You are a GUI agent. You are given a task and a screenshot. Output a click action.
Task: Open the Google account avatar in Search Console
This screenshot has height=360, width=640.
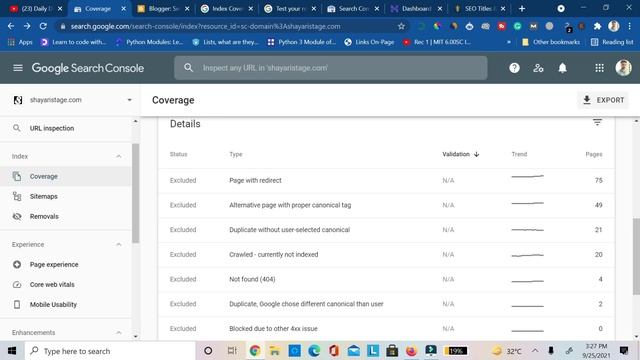click(623, 68)
